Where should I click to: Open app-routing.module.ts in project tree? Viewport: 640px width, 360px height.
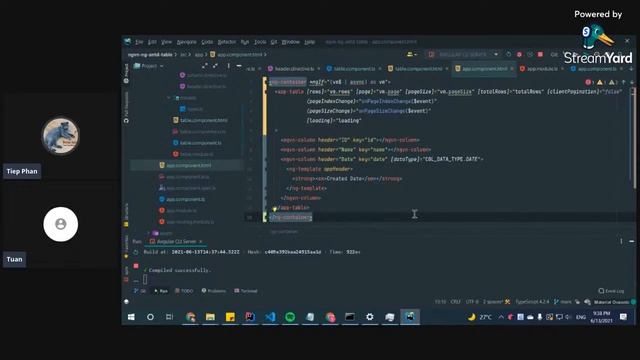pos(187,222)
